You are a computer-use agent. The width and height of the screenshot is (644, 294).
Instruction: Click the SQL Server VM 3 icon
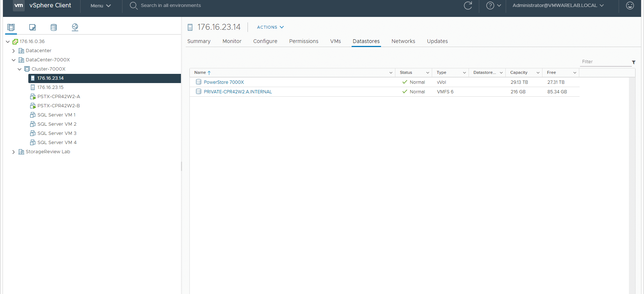click(33, 133)
